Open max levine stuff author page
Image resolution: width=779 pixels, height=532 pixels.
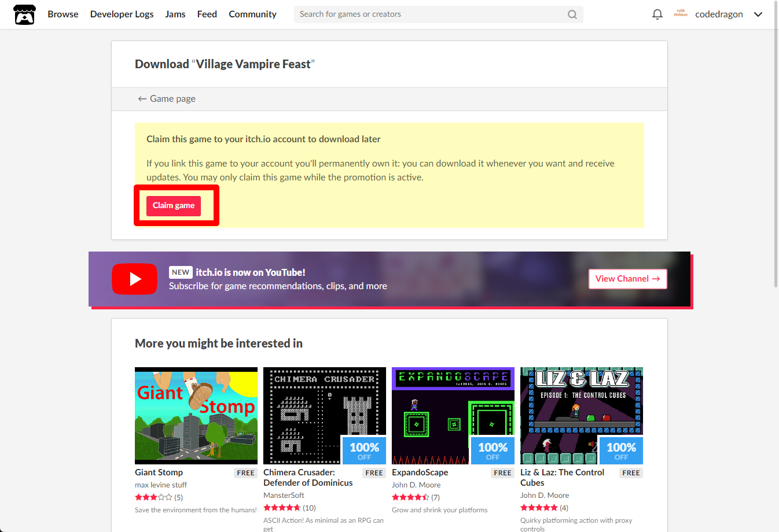tap(161, 485)
